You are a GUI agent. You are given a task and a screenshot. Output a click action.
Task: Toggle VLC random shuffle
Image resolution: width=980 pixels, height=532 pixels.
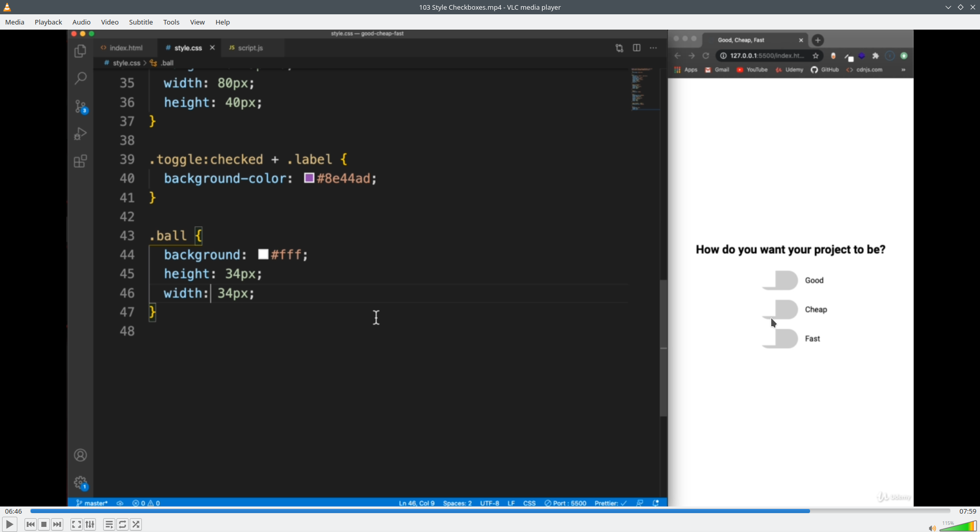[136, 524]
